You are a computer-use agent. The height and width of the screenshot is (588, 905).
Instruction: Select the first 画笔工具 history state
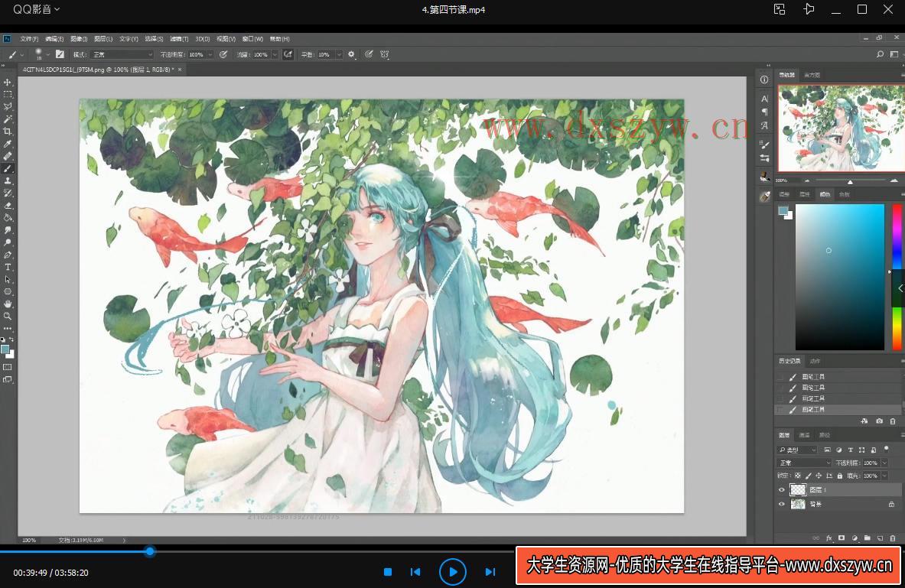click(838, 377)
